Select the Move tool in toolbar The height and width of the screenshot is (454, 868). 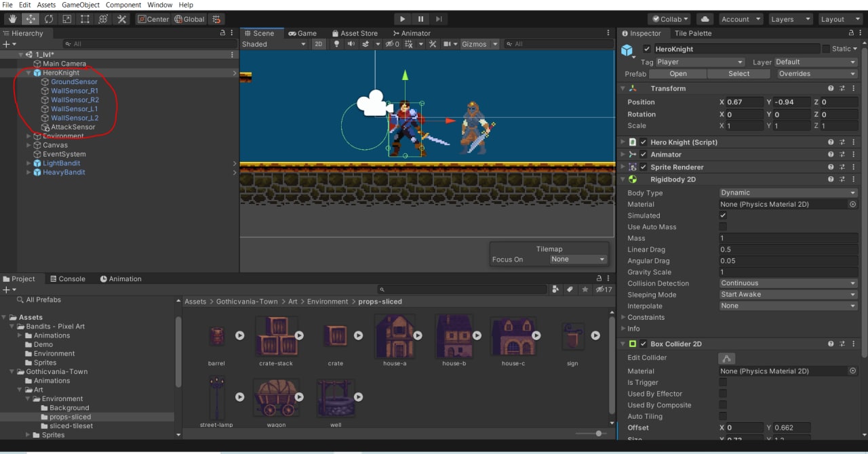(x=31, y=19)
